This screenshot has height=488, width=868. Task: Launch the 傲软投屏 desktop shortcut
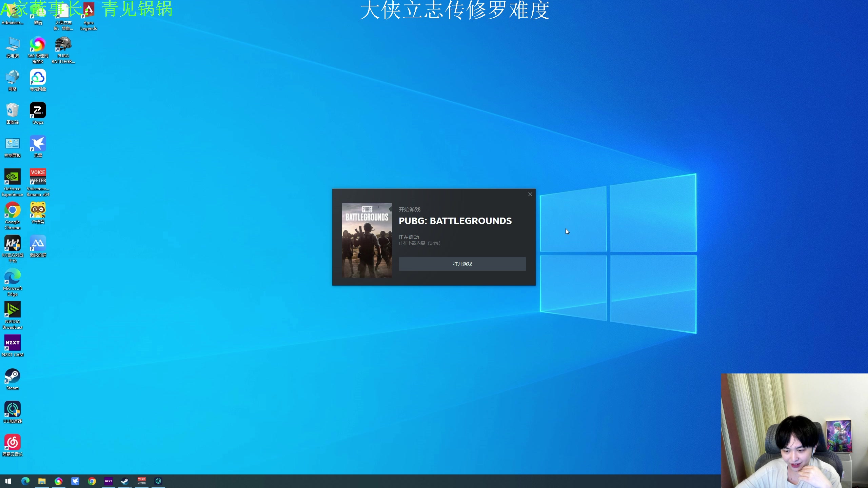pos(38,247)
